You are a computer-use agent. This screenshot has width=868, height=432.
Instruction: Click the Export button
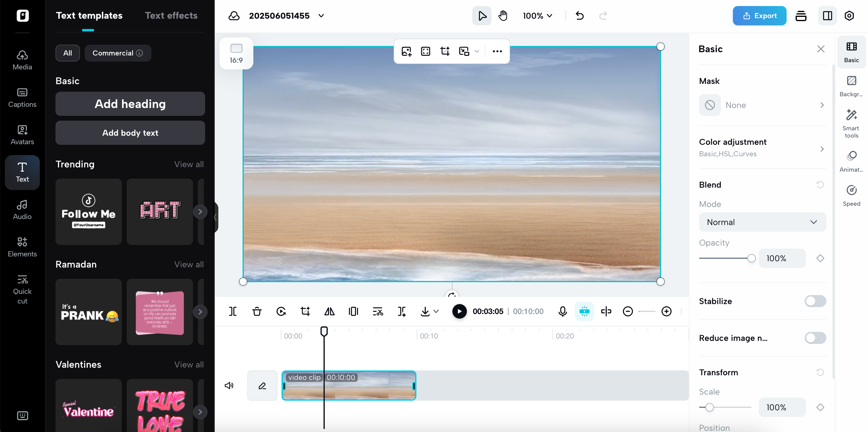759,15
